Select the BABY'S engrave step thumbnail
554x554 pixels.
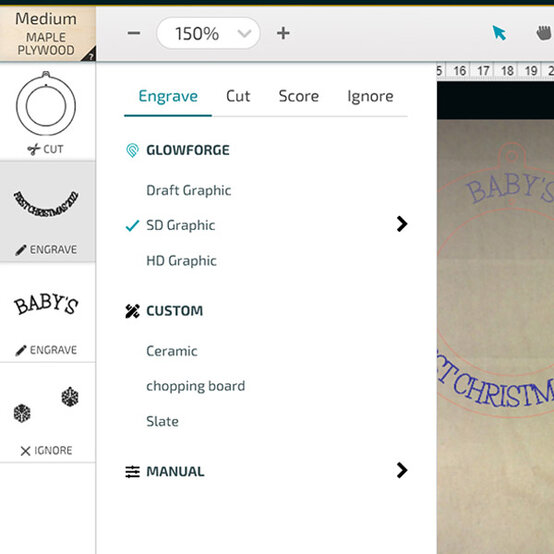46,303
